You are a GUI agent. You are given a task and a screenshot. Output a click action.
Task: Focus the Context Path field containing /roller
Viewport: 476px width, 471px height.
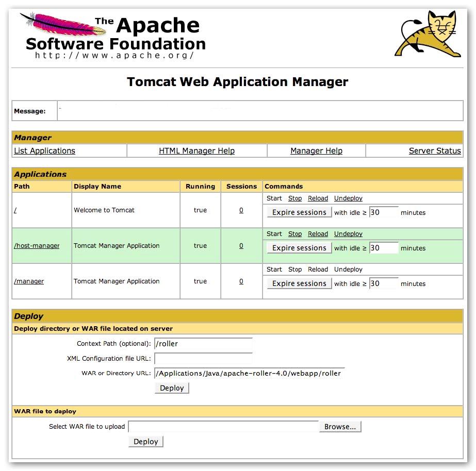[x=203, y=344]
